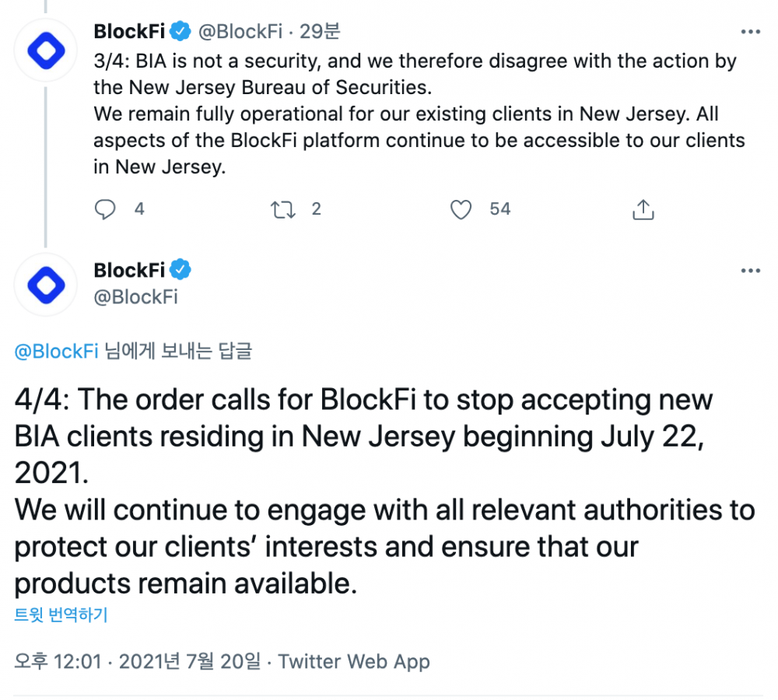Click verified badge beside top BlockFi name
Viewport: 778px width, 700px height.
click(180, 31)
